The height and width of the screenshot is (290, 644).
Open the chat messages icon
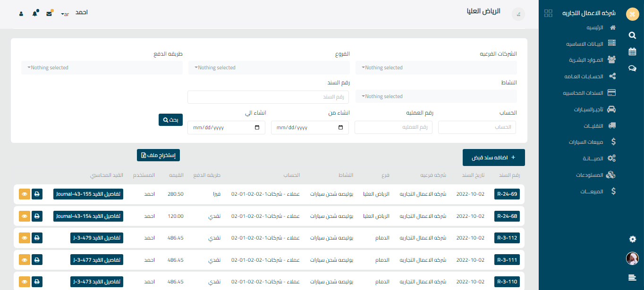(632, 68)
